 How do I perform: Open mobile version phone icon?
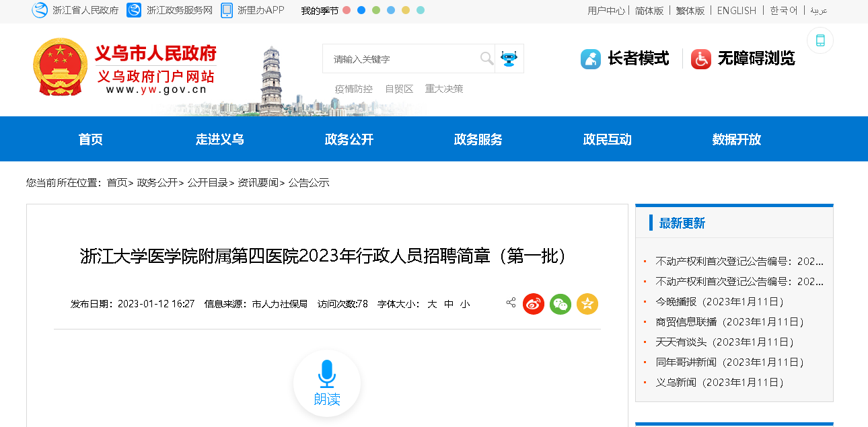coord(820,40)
